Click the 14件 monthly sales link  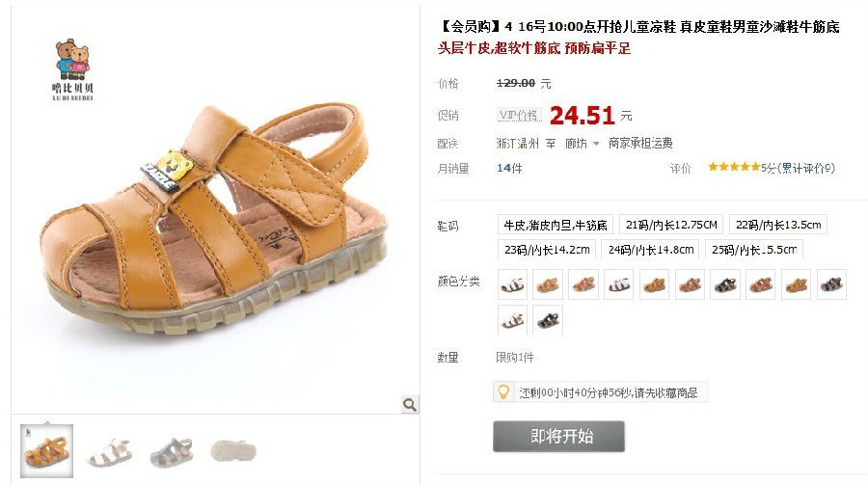point(509,168)
